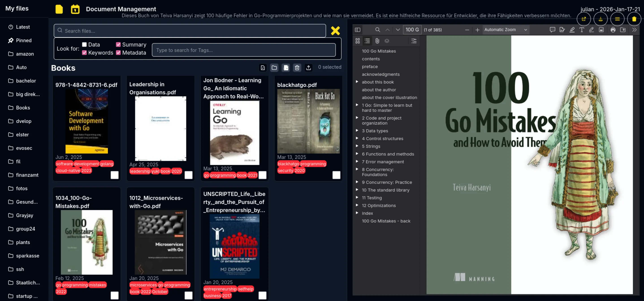644x301 pixels.
Task: Open the Automatic Zoom dropdown
Action: tap(505, 30)
